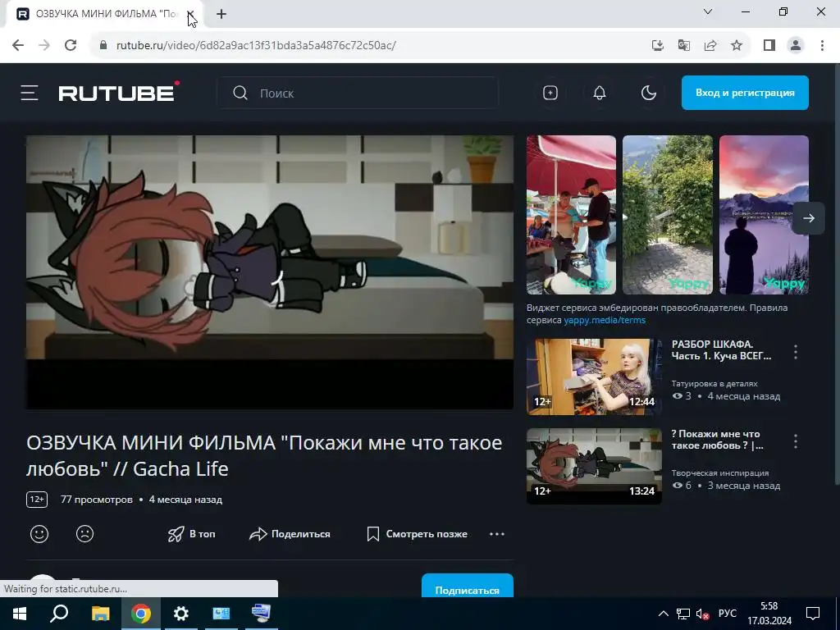This screenshot has width=840, height=630.
Task: Open РАЗБОР ШКАФА video thumbnail
Action: click(x=594, y=377)
